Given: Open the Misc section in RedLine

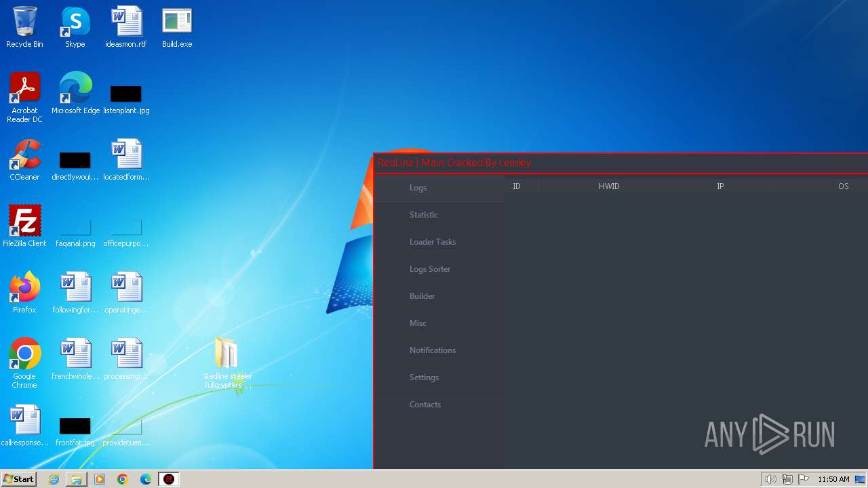Looking at the screenshot, I should 439,323.
